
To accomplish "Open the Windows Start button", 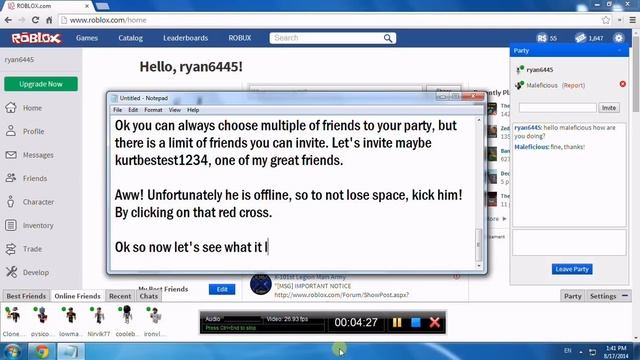I will pyautogui.click(x=12, y=351).
